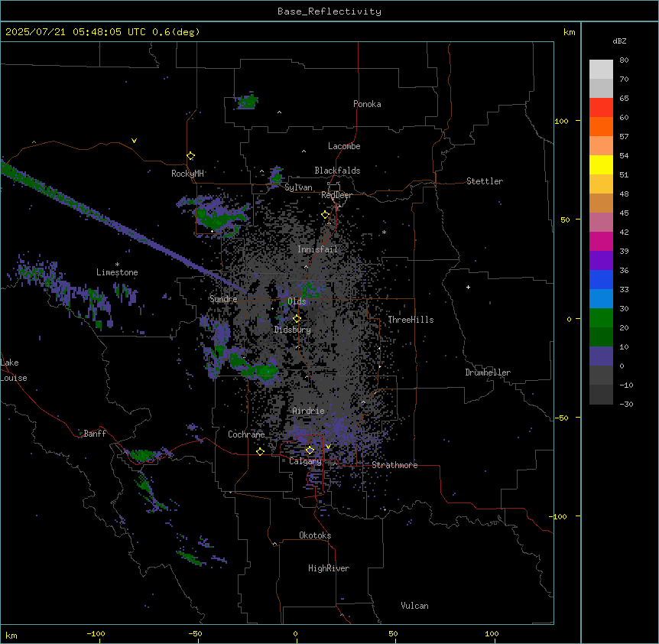Select the purple 36-39 dBZ legend swatch
Screen dimensions: 659x644
coord(601,261)
